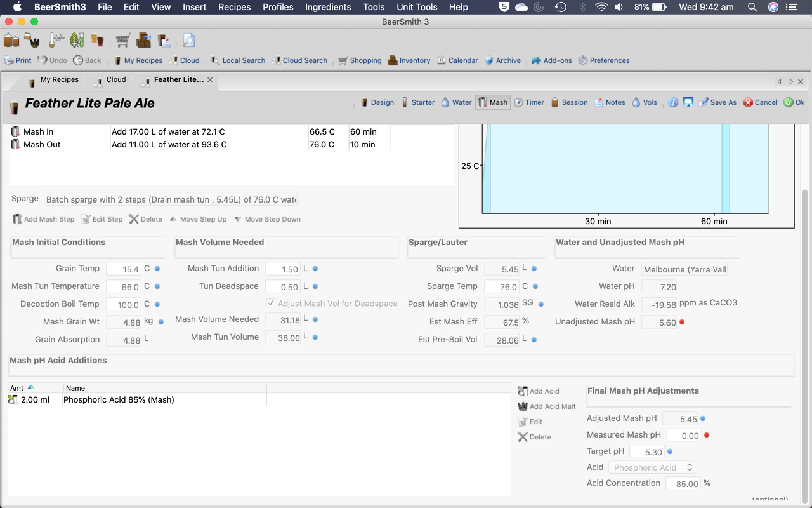Image resolution: width=812 pixels, height=508 pixels.
Task: Switch to the Water tab
Action: coord(456,102)
